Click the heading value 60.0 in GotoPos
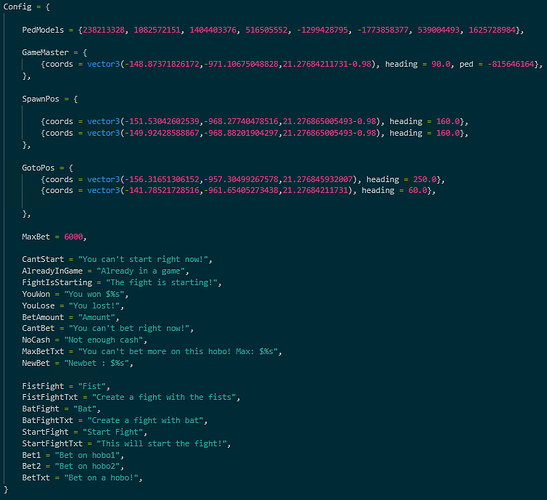Screen dimensions: 547x500 click(x=418, y=190)
